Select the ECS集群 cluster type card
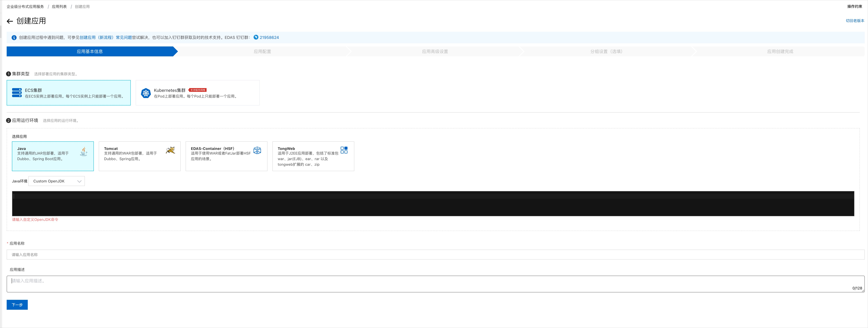868x328 pixels. click(x=69, y=93)
